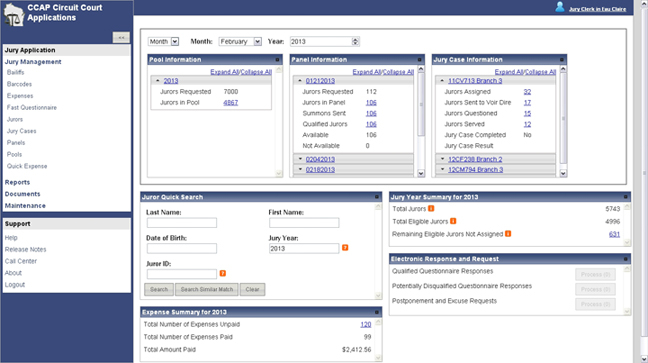Click the info icon next to Total Eligible Jurors
This screenshot has width=648, height=363.
point(453,221)
